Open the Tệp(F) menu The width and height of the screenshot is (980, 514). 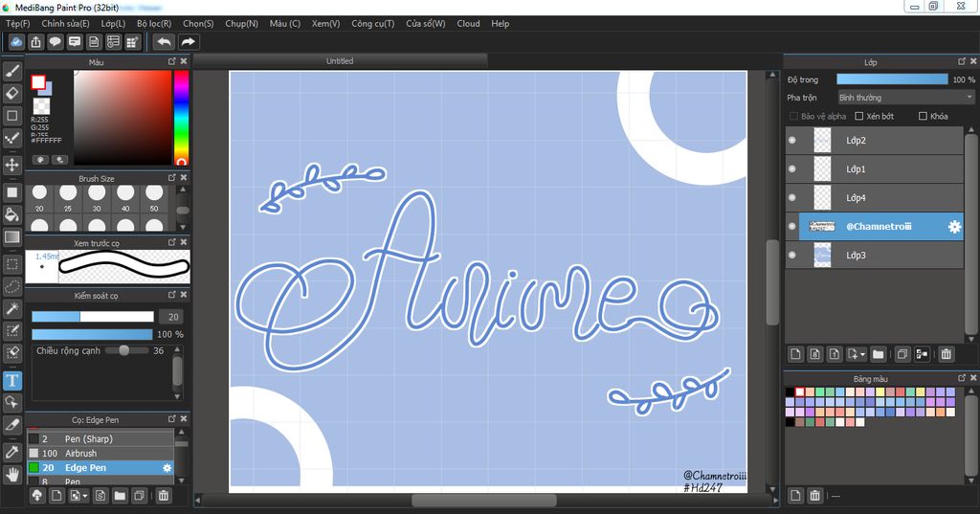pos(17,23)
